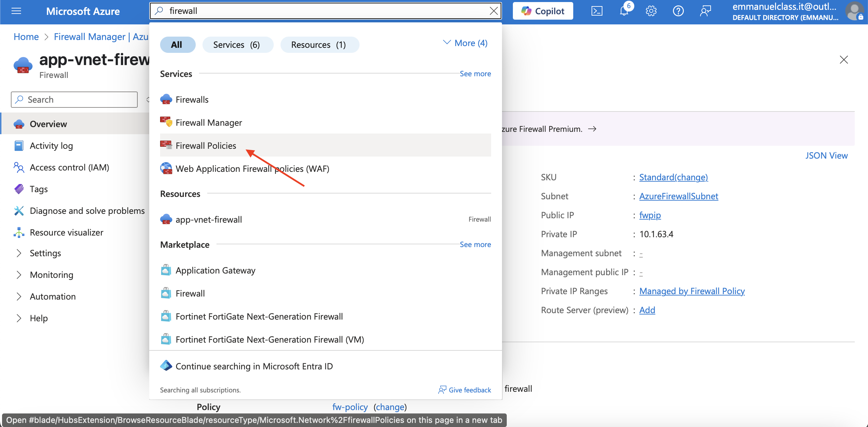This screenshot has height=427, width=868.
Task: Click in the firewall search field
Action: [x=326, y=11]
